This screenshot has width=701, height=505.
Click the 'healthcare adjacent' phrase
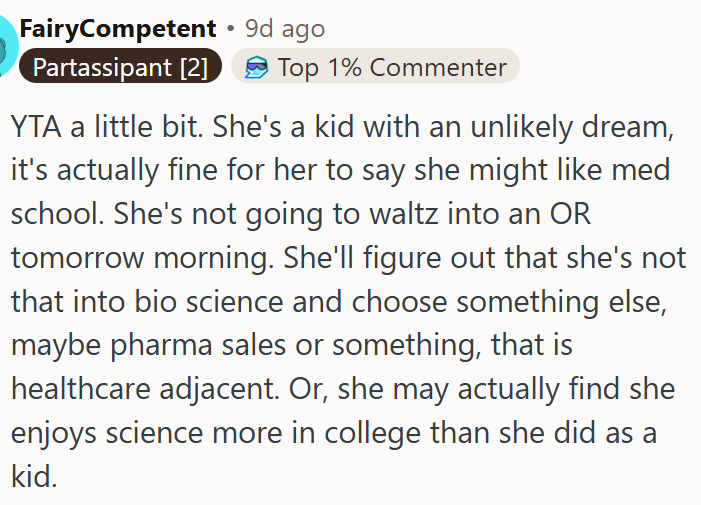[x=145, y=389]
